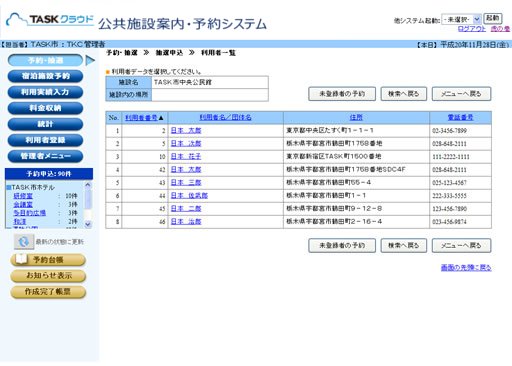This screenshot has width=512, height=366.
Task: Click the 起動 button
Action: click(493, 18)
